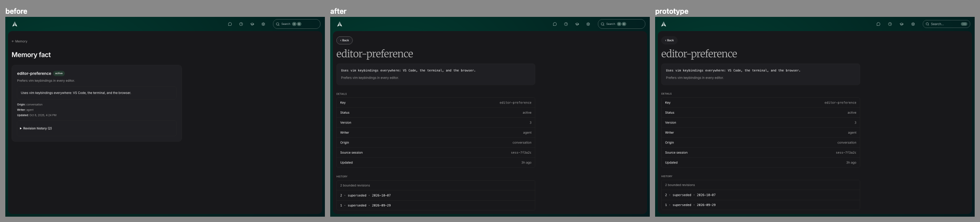Open the chat icon in the after panel
Viewport: 980px width, 222px height.
pos(555,24)
